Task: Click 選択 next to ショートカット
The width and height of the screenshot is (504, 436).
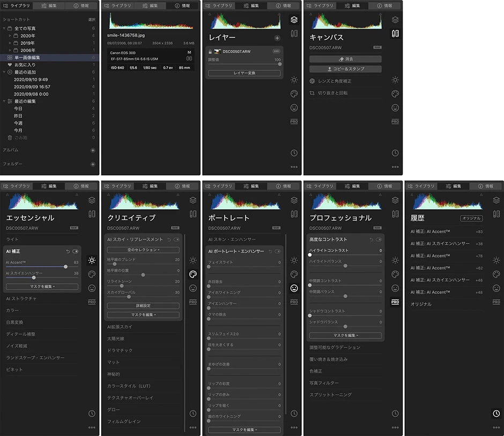Action: tap(92, 20)
